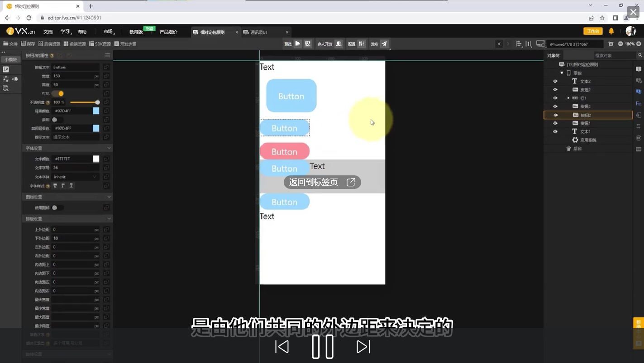Click the fit-to-screen icon beside zoom
This screenshot has width=644, height=363.
tap(611, 44)
